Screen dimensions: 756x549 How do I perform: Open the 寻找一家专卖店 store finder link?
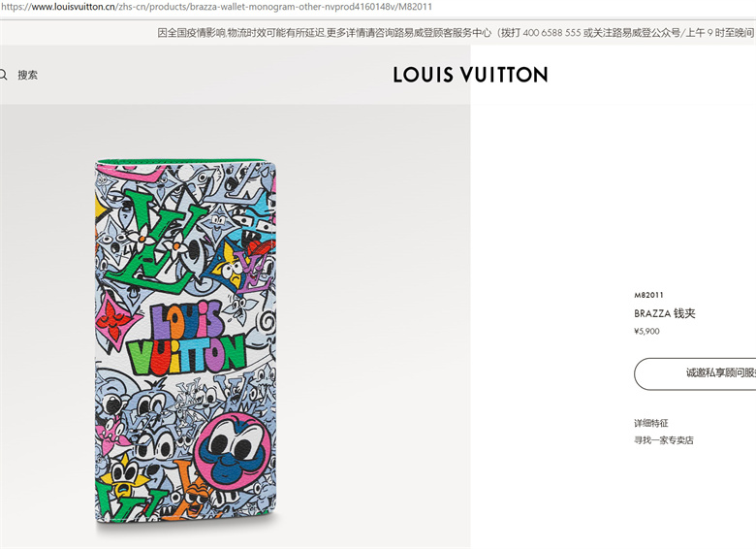pyautogui.click(x=663, y=440)
